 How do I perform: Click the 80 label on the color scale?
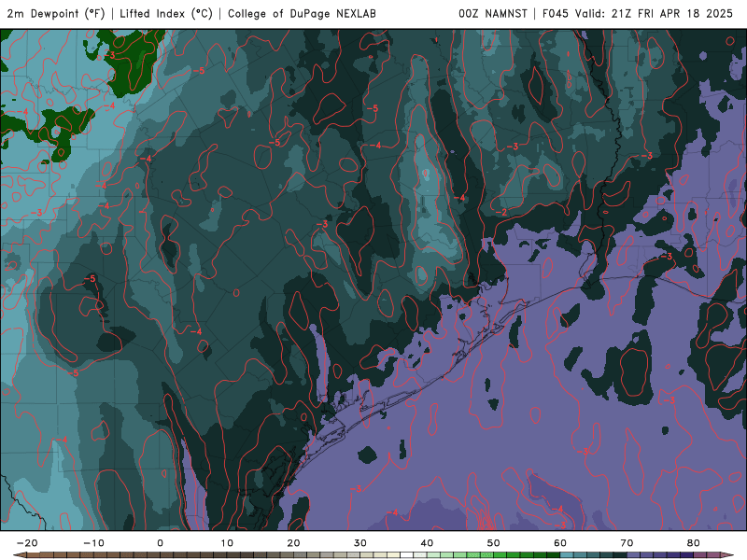pyautogui.click(x=694, y=543)
